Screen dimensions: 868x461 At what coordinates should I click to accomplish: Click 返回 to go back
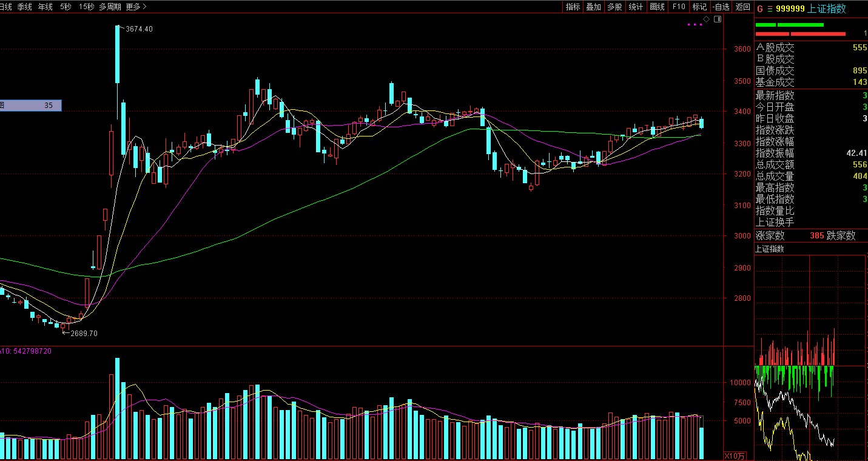click(742, 7)
